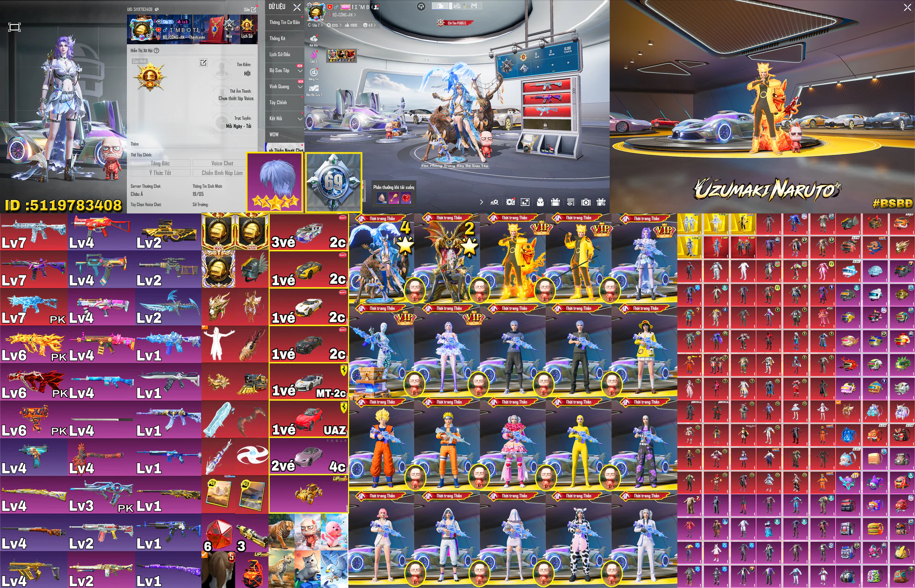This screenshot has width=915, height=588.
Task: Click the first gift box icon in toolbar
Action: [x=555, y=202]
